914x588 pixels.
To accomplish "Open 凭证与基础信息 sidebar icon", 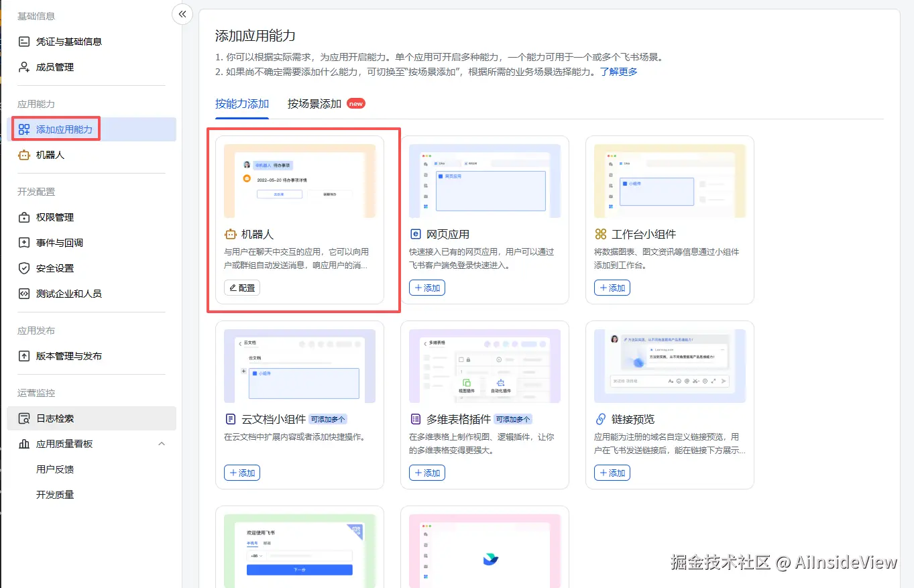I will click(x=24, y=42).
